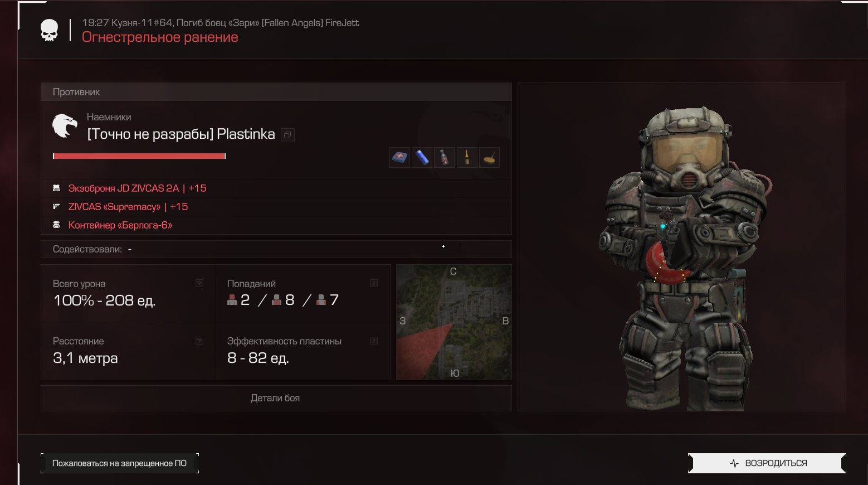
Task: Expand Детали боя section
Action: pos(276,398)
